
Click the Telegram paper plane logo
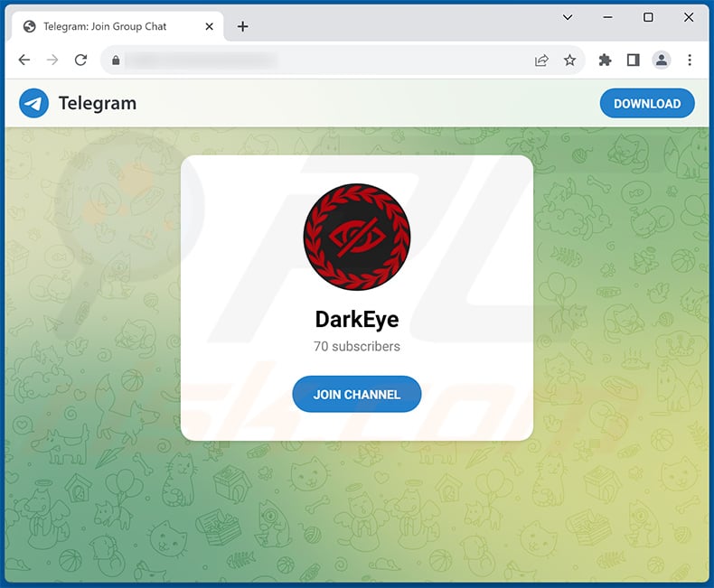pos(33,103)
